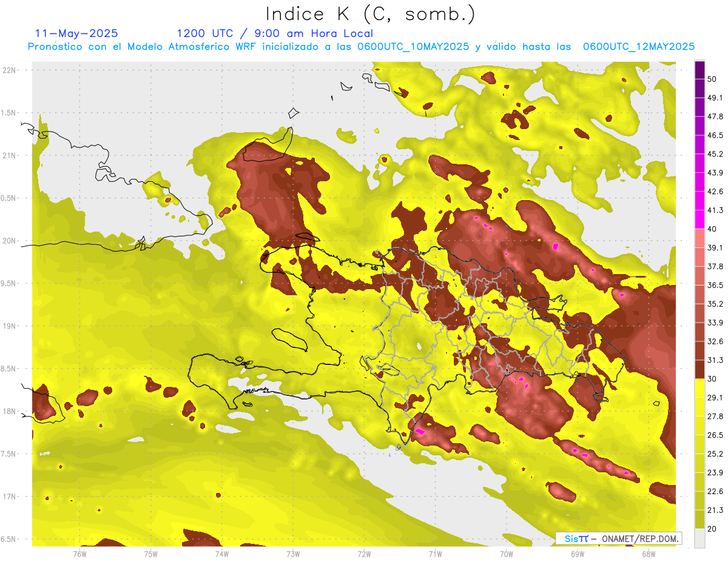This screenshot has width=728, height=562.
Task: Click the legend value "49.1"
Action: 715,98
